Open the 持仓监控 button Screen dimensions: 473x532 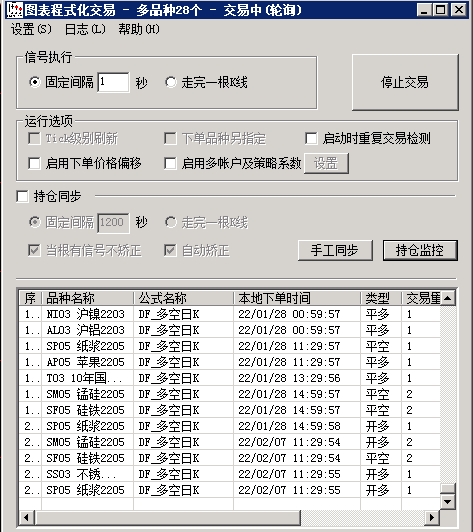click(420, 250)
